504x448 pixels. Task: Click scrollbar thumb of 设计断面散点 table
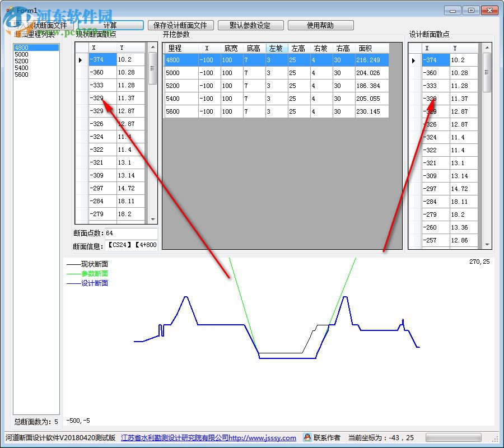487,73
